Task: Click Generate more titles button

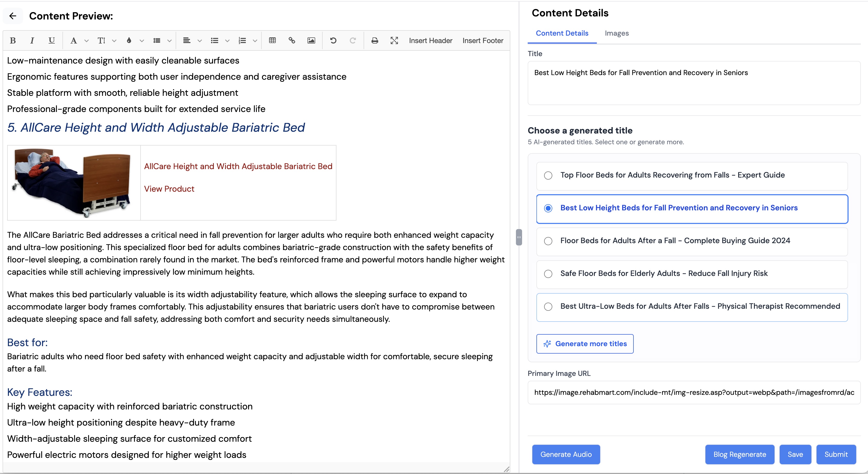Action: point(585,344)
